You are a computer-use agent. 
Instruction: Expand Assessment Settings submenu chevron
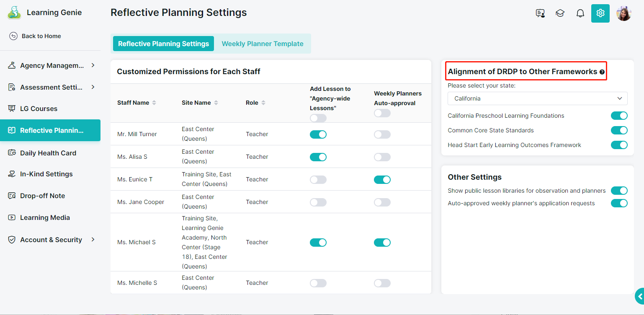pos(93,87)
